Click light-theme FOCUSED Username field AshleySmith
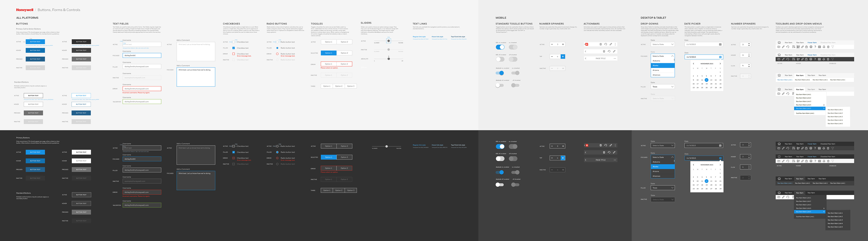 click(142, 55)
